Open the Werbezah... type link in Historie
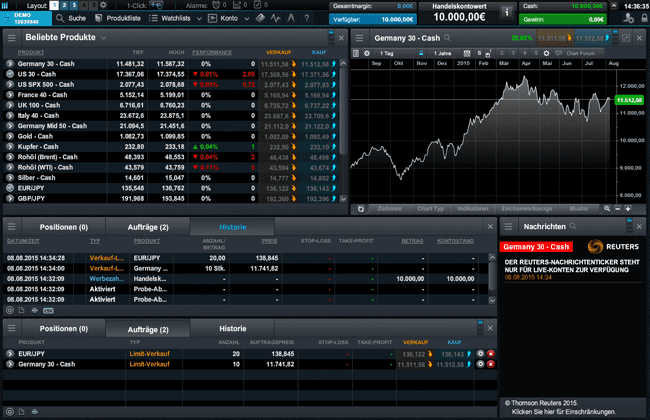Screen dimensions: 650x420 [x=106, y=279]
